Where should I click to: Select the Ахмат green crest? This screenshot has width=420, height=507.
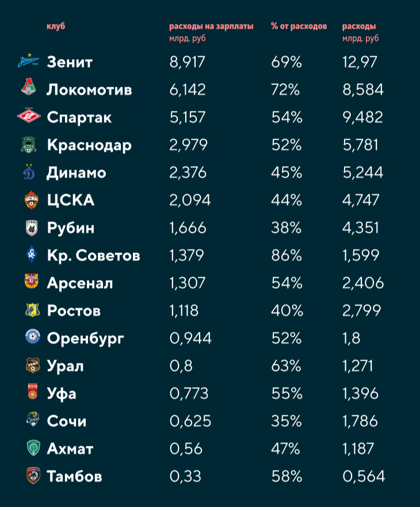coord(33,448)
